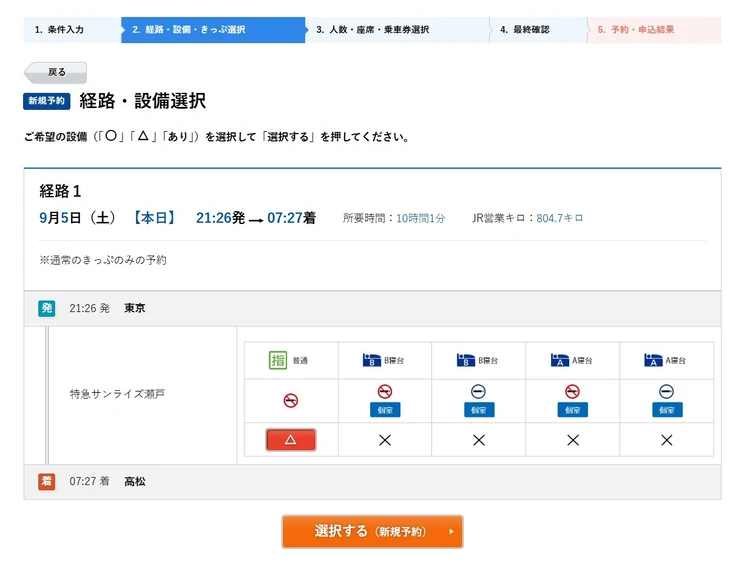Click 個室 badge in the non-smoking A寝台 column
This screenshot has width=750, height=570.
tap(573, 410)
